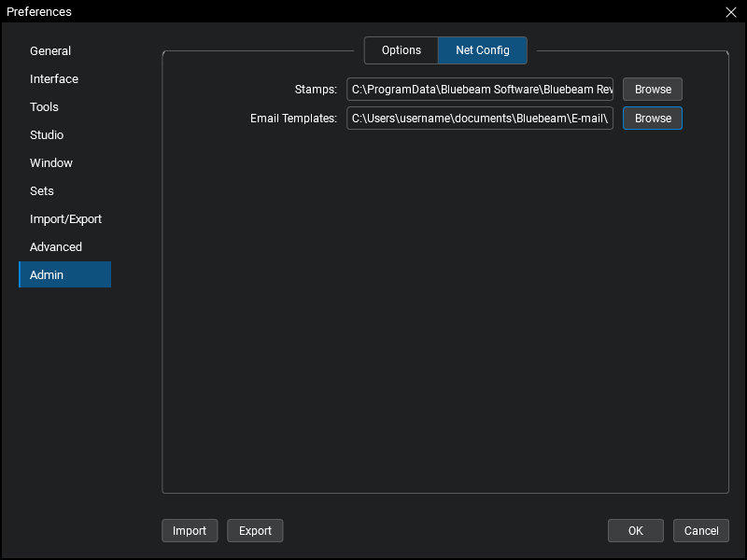Select the Window category

51,163
